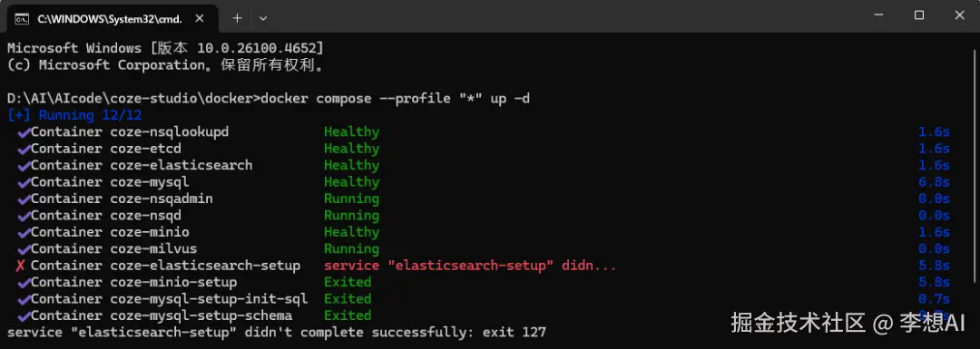Click the checkmark next to coze-mysql
Viewport: 980px width, 349px height.
[23, 182]
